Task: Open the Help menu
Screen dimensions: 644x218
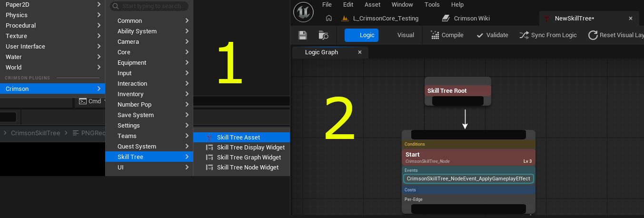Action: pos(457,5)
